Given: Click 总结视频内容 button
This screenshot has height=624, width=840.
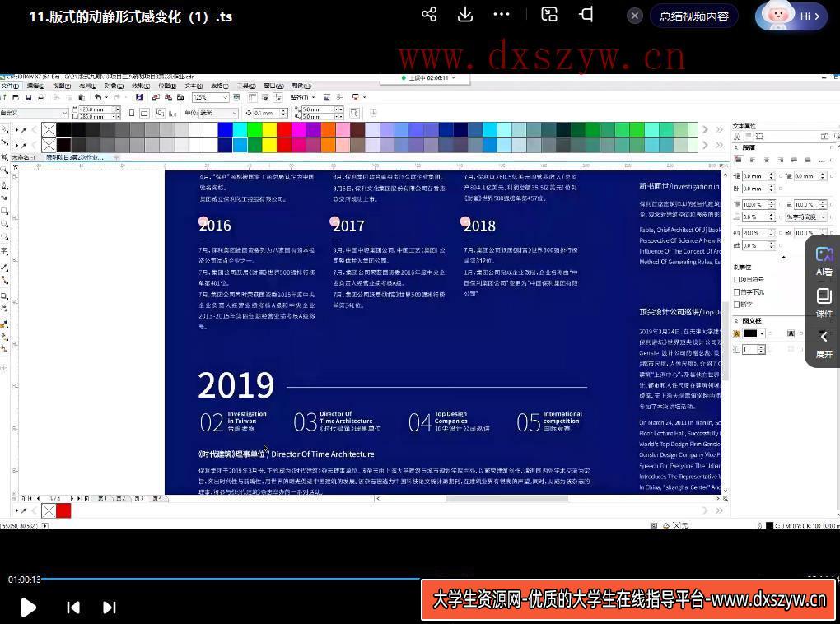Looking at the screenshot, I should [x=693, y=16].
